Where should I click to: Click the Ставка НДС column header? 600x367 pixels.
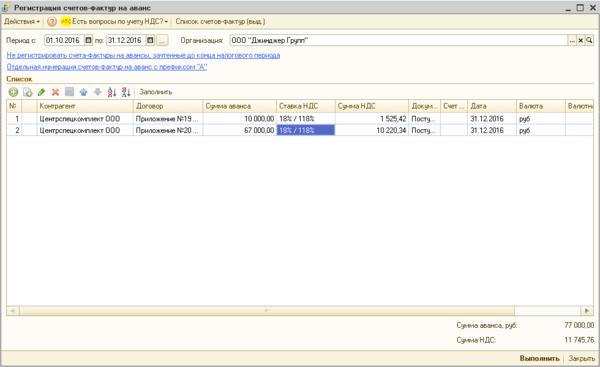pyautogui.click(x=306, y=106)
